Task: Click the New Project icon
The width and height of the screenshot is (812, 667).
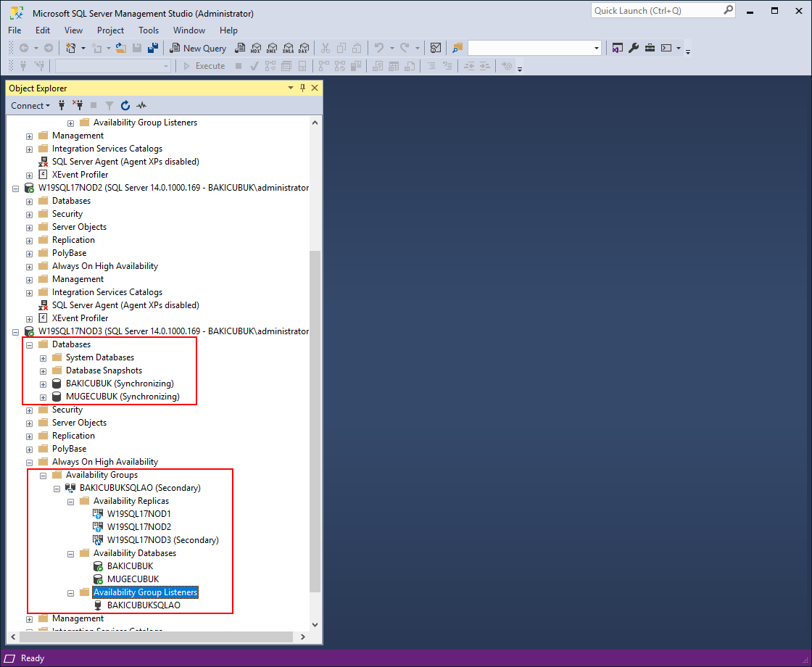Action: pyautogui.click(x=71, y=48)
